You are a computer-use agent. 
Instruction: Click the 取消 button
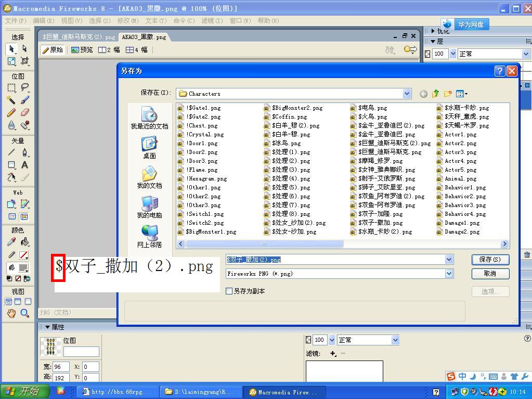tap(490, 274)
